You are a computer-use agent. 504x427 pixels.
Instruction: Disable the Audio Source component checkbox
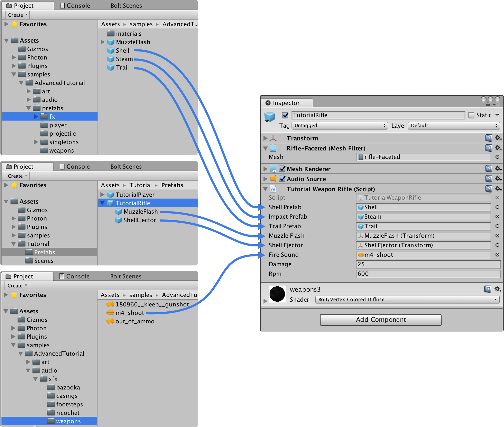pos(282,179)
